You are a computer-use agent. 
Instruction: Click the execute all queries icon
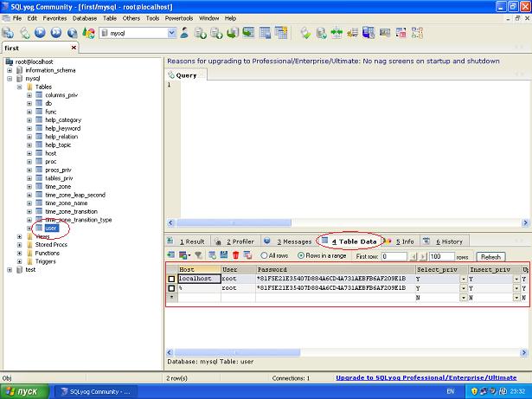(56, 33)
